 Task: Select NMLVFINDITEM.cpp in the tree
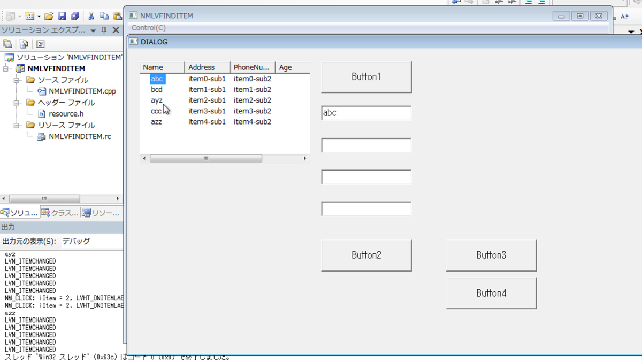click(82, 91)
